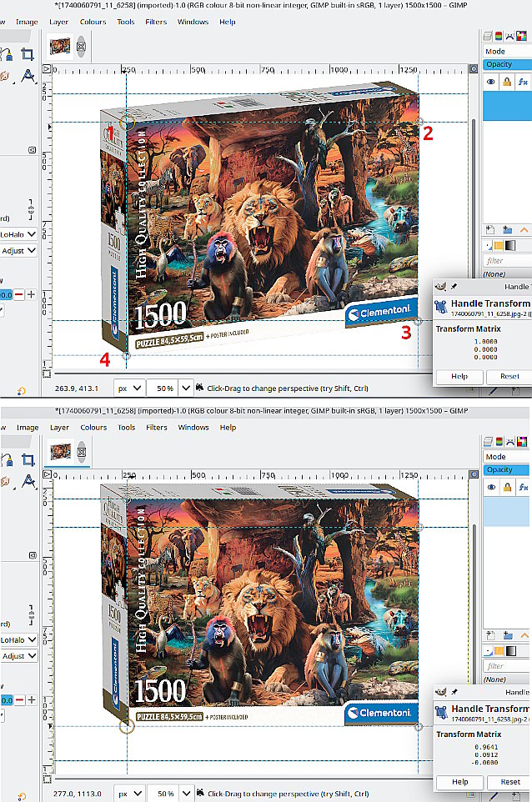
Task: Toggle the chain link in top tool options
Action: click(x=31, y=208)
